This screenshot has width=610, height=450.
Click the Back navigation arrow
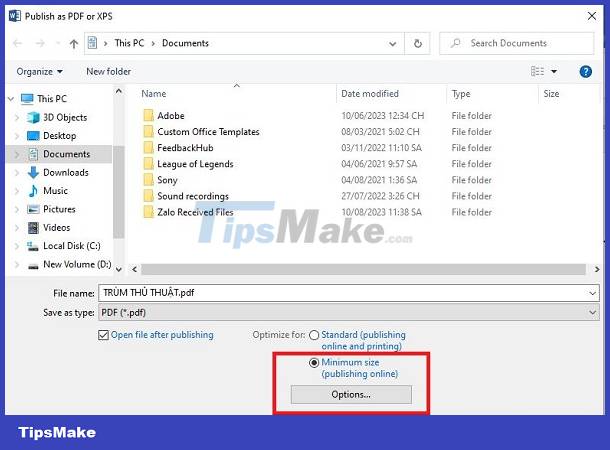point(18,43)
